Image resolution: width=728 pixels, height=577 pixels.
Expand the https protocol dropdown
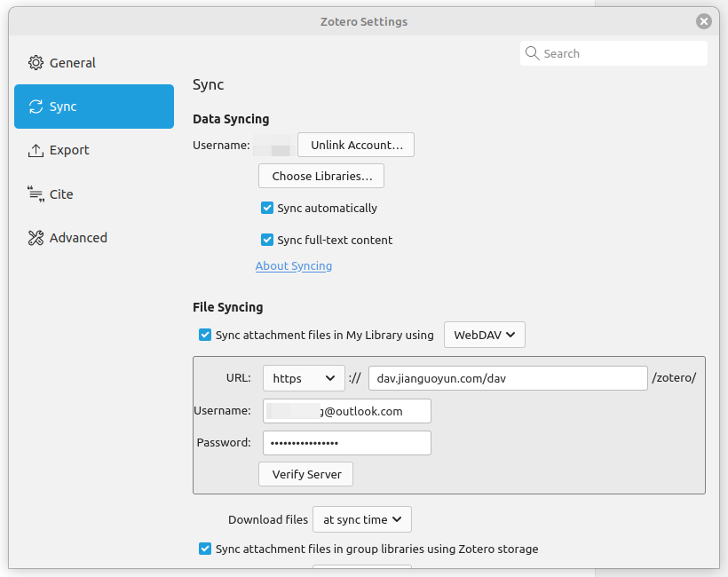pyautogui.click(x=304, y=378)
